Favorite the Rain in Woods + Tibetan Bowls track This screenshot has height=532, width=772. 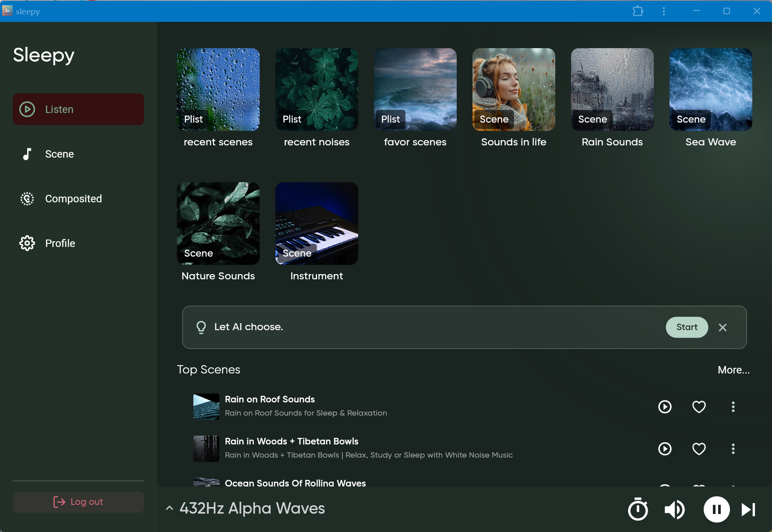pyautogui.click(x=699, y=449)
